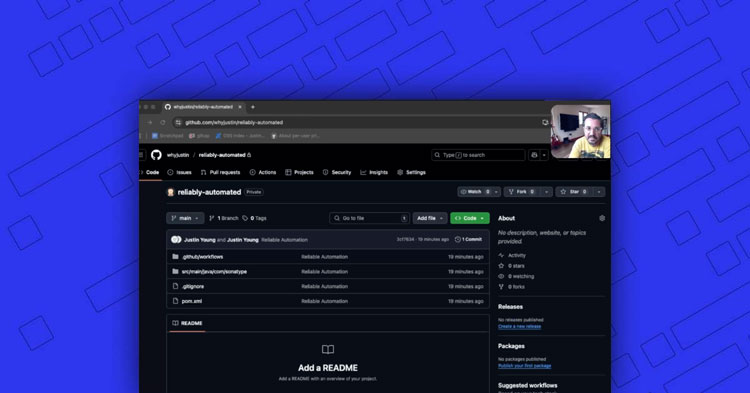Click the Watch button
The image size is (750, 393).
point(475,192)
